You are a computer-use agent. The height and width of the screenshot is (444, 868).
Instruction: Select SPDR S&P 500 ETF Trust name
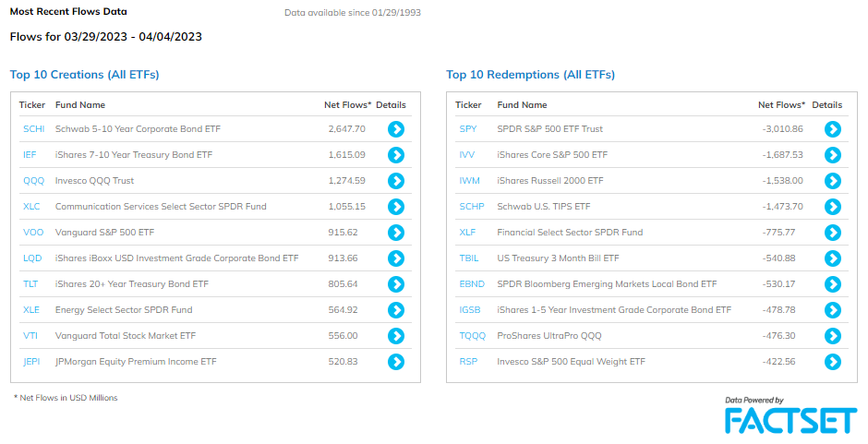[549, 129]
